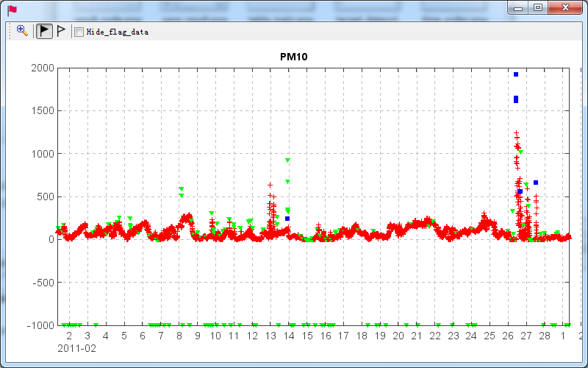Click the top green triangle on day 14
Viewport: 588px width, 368px height.
pyautogui.click(x=287, y=160)
